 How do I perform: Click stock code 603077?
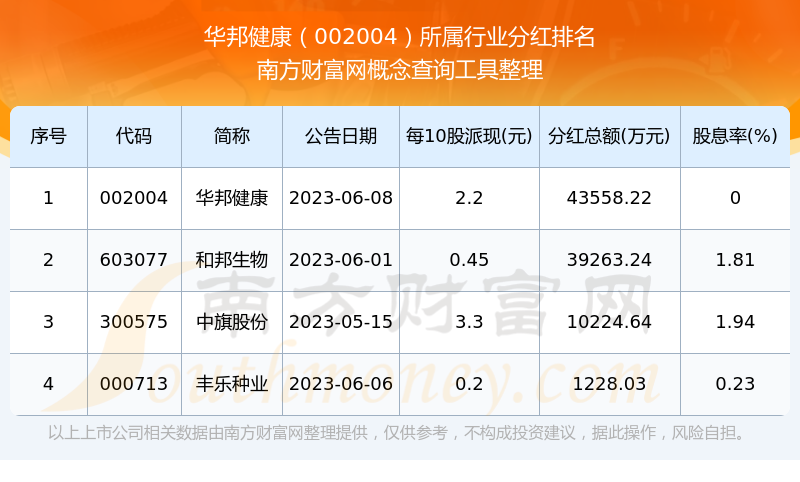[x=134, y=260]
